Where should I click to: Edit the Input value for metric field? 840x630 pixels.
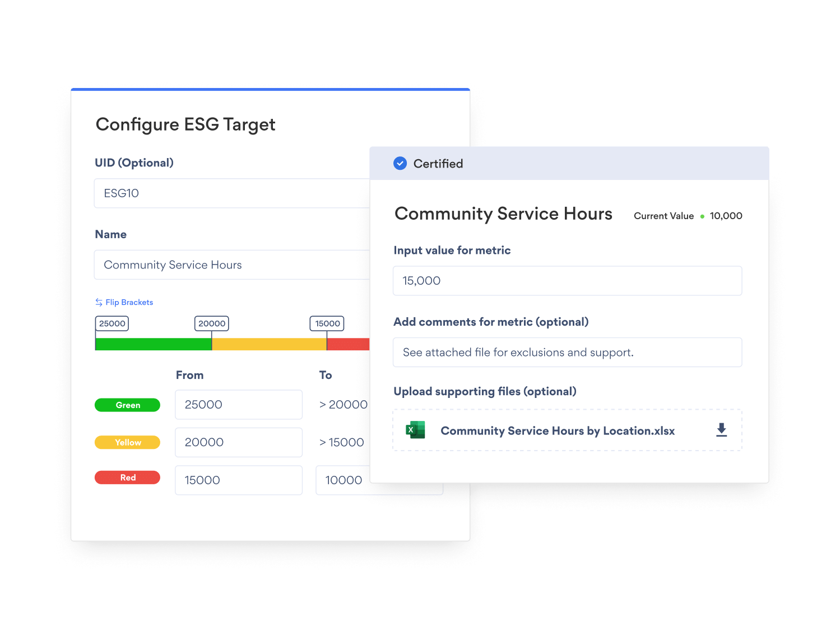click(567, 281)
